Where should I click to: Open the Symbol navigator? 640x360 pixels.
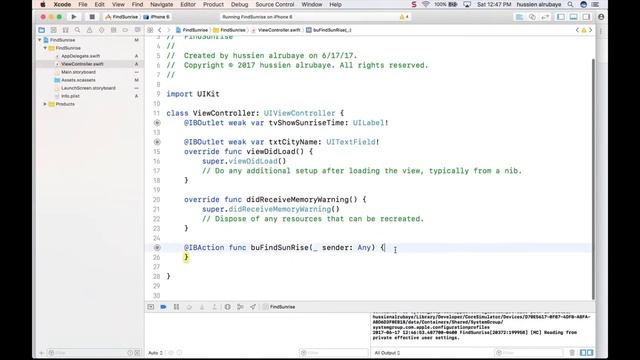tap(65, 30)
